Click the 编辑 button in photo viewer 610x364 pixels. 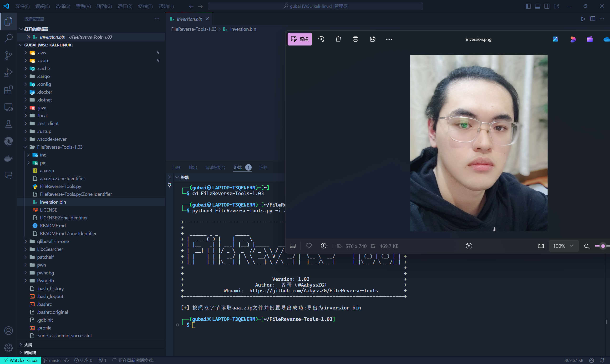click(x=300, y=39)
